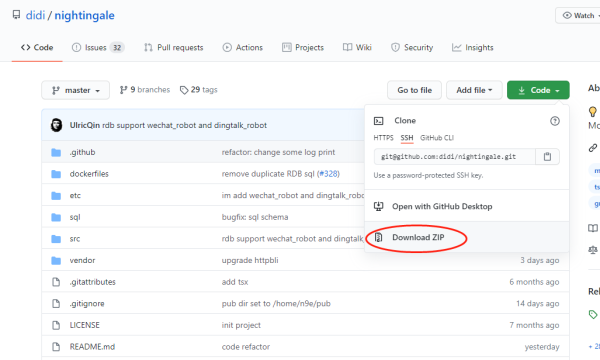Screen dimensions: 600x360
Task: Expand the Add file dropdown
Action: (474, 90)
